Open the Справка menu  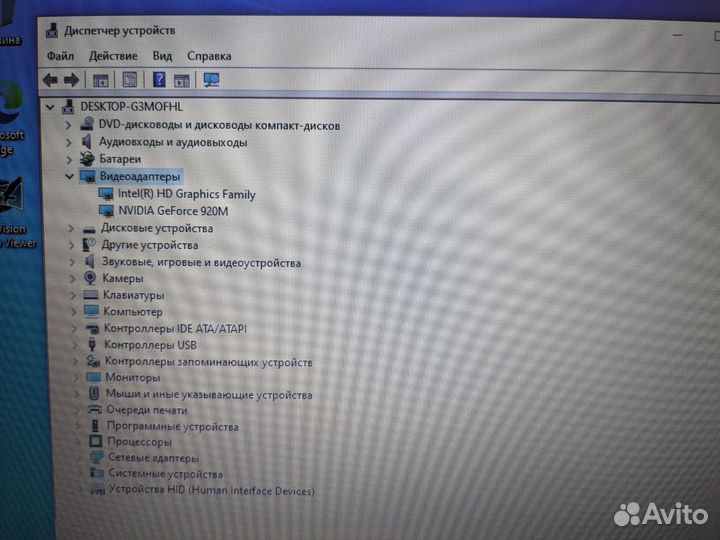(x=209, y=56)
